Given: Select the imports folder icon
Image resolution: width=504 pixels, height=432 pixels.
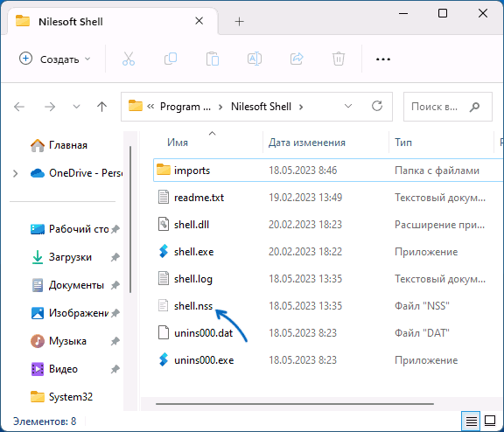Looking at the screenshot, I should coord(164,170).
